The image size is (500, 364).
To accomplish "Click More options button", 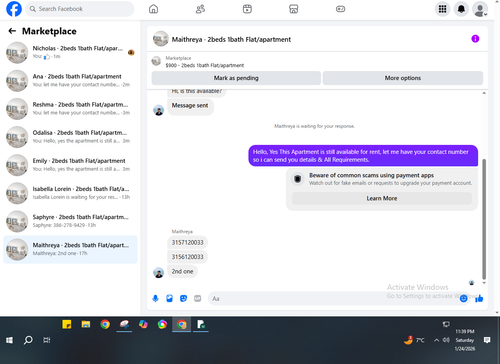I will 403,78.
